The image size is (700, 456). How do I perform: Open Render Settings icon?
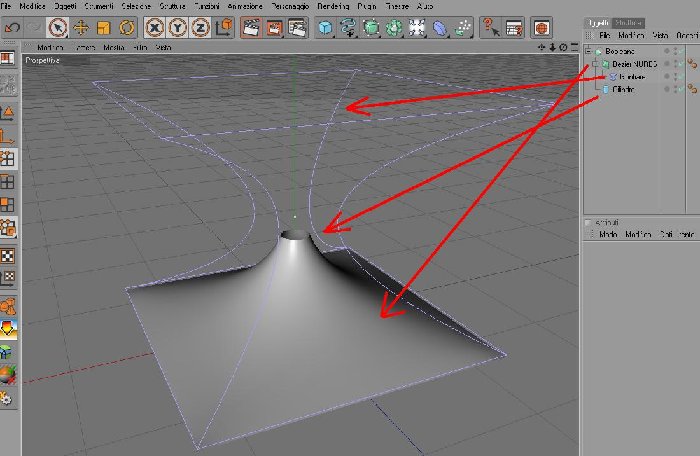(297, 28)
